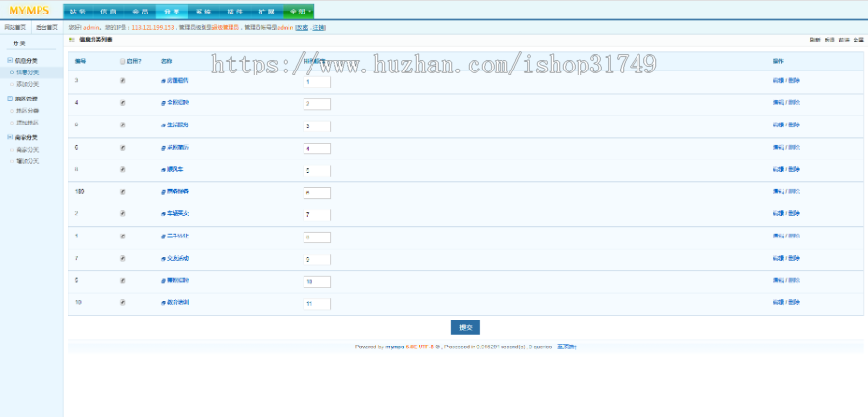868x417 pixels.
Task: Click the 注销 logout link
Action: [x=319, y=27]
